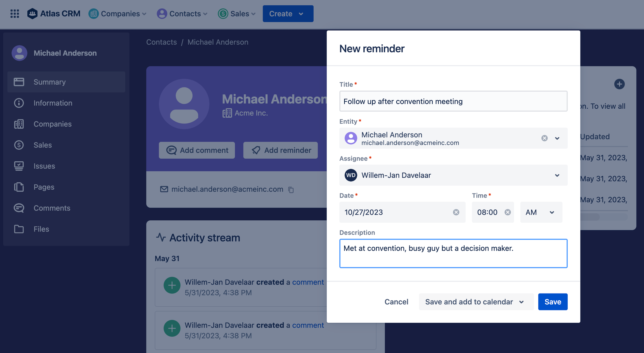Open the Files section in sidebar

(x=41, y=229)
